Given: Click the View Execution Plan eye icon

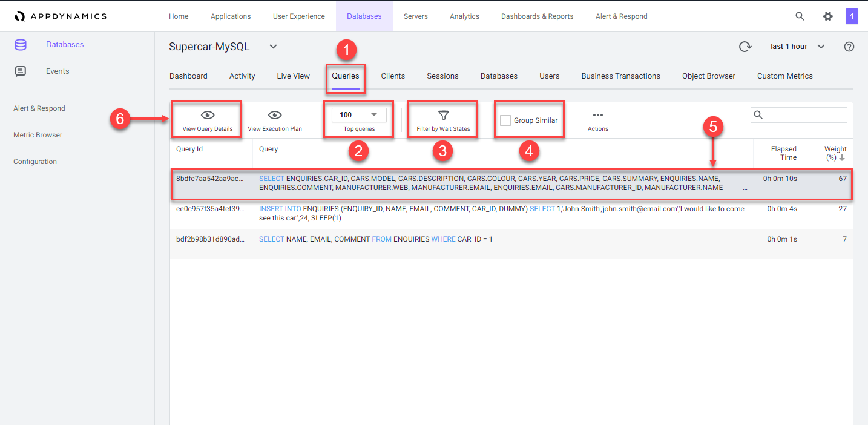Looking at the screenshot, I should (x=275, y=115).
